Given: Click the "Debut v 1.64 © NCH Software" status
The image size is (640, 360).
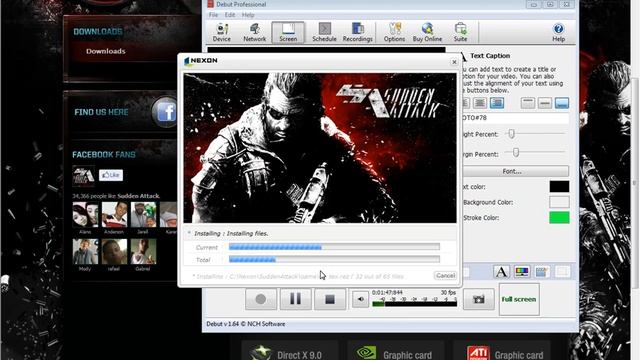Looking at the screenshot, I should coord(246,324).
